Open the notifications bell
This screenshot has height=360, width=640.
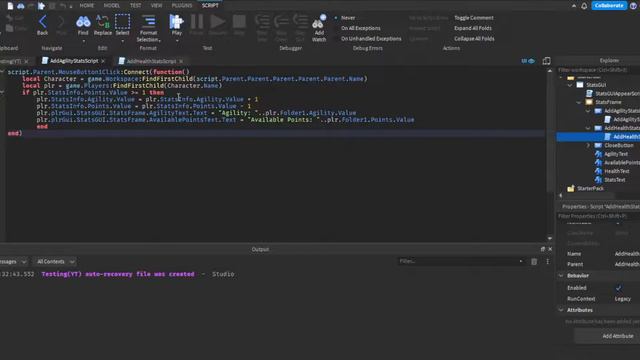(x=584, y=6)
